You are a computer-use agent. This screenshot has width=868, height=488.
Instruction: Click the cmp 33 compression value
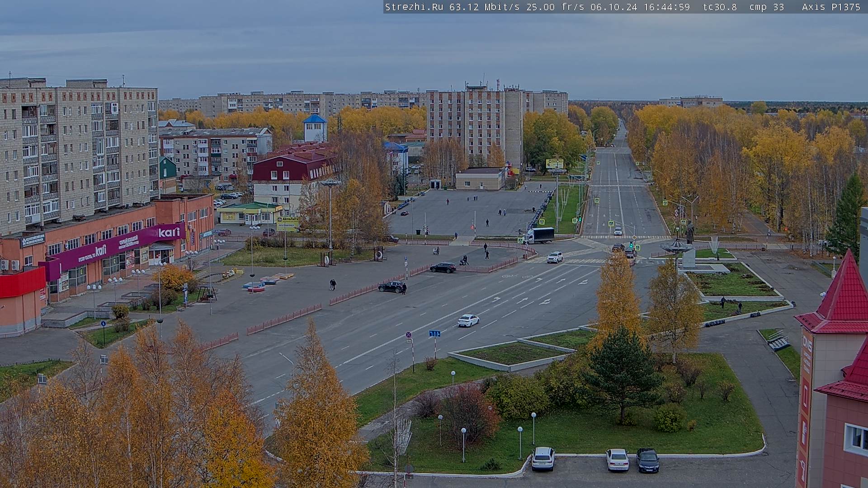click(766, 7)
